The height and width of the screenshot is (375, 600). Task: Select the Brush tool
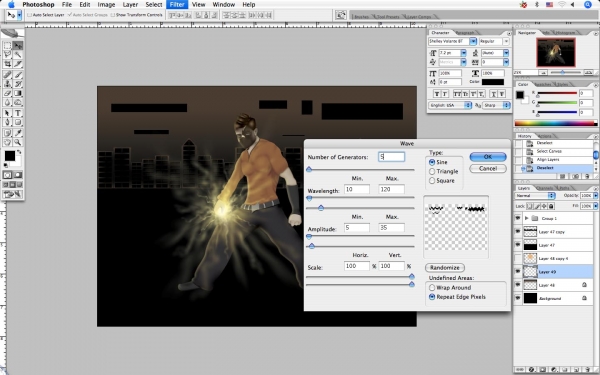click(x=18, y=75)
